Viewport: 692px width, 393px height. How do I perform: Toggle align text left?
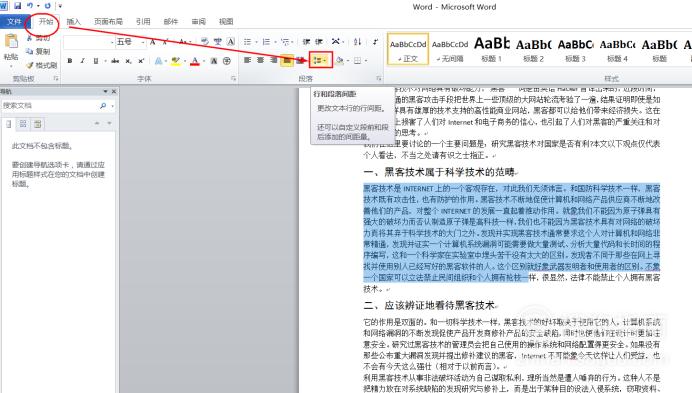(x=248, y=60)
